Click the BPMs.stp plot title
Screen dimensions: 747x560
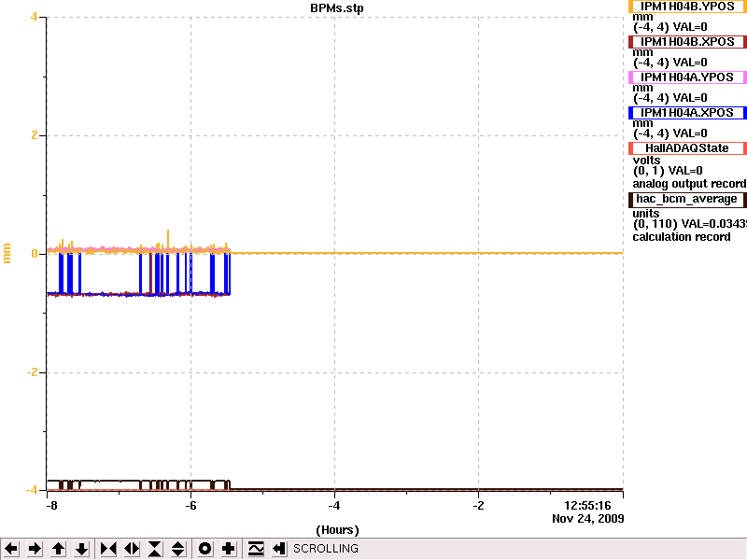point(337,8)
